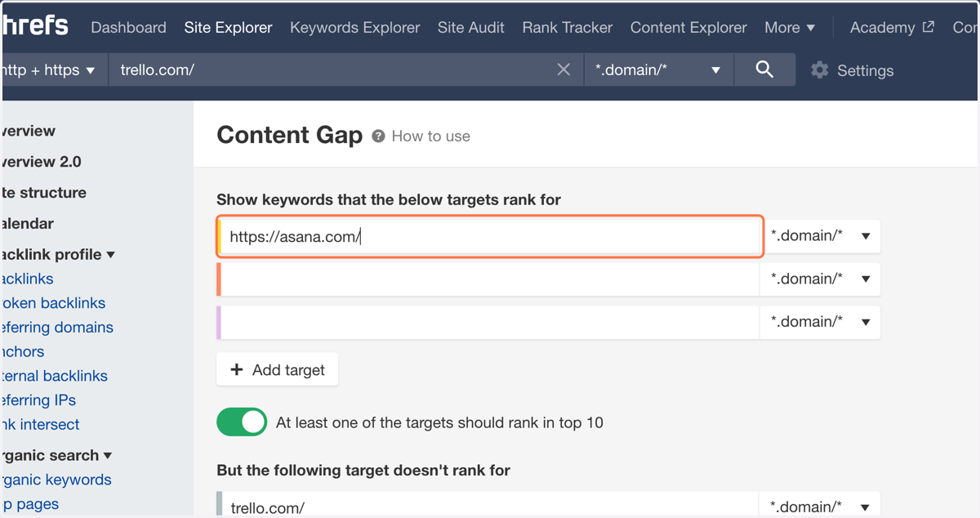Toggle 'At least one target in top 10' switch
980x518 pixels.
coord(242,422)
